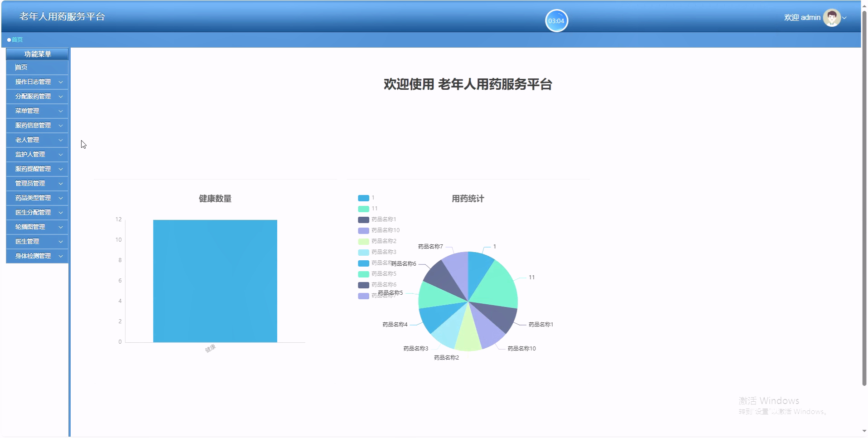Viewport: 868px width, 438px height.
Task: Click the scrollbar down arrow
Action: (x=864, y=431)
